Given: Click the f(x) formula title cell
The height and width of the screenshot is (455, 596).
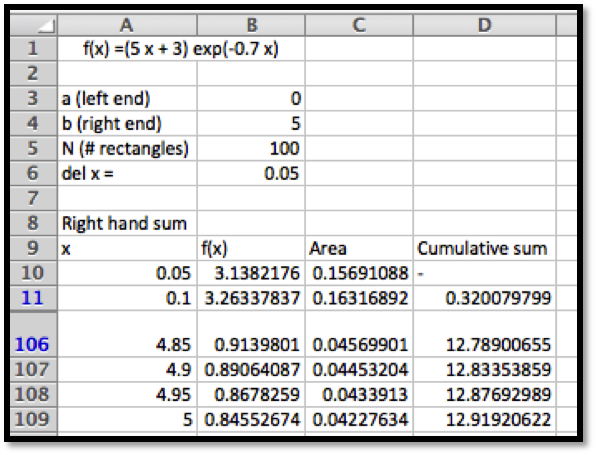Looking at the screenshot, I should 181,49.
